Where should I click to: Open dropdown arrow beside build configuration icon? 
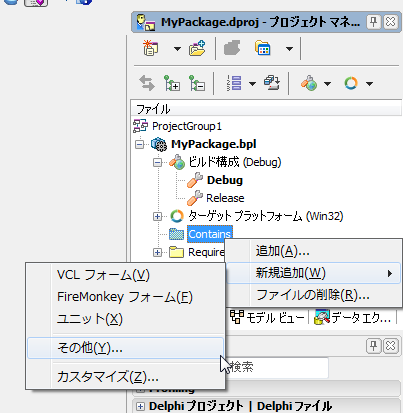[328, 84]
